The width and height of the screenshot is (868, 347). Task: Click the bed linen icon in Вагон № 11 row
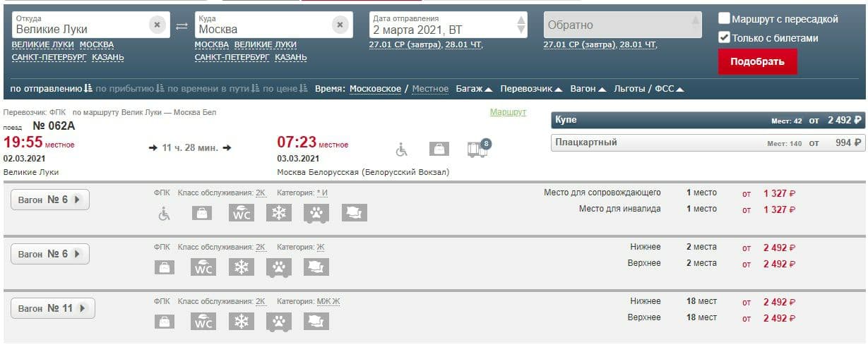click(x=316, y=322)
